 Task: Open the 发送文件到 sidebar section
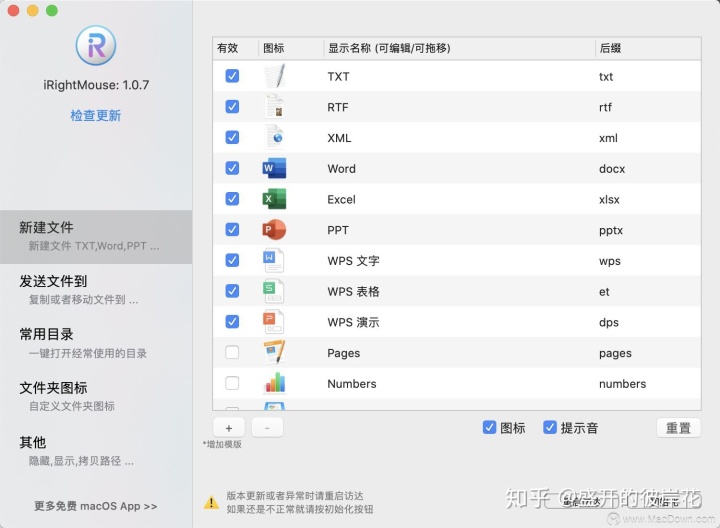tap(96, 290)
